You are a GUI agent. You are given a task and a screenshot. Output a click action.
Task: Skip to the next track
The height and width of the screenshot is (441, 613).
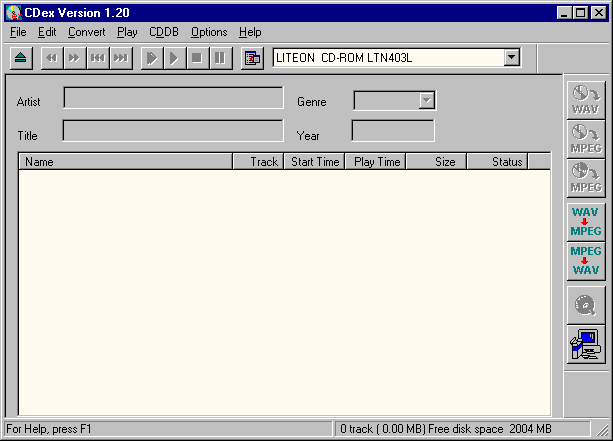[121, 58]
